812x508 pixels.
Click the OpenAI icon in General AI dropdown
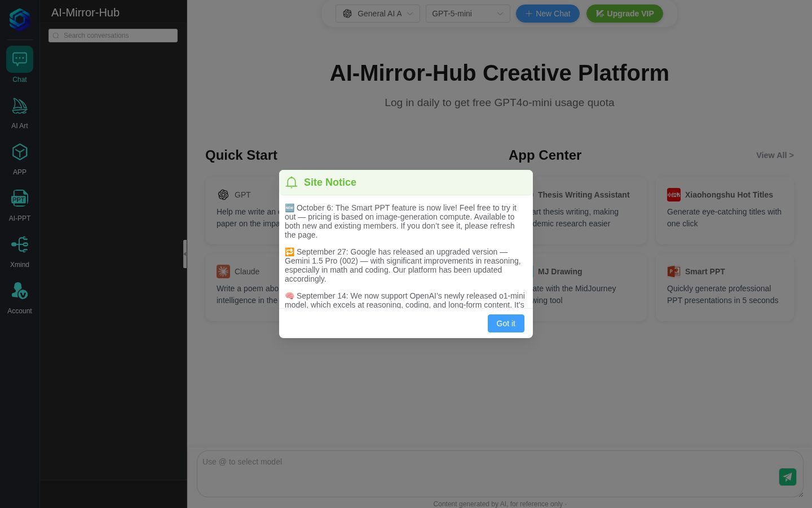pyautogui.click(x=347, y=14)
